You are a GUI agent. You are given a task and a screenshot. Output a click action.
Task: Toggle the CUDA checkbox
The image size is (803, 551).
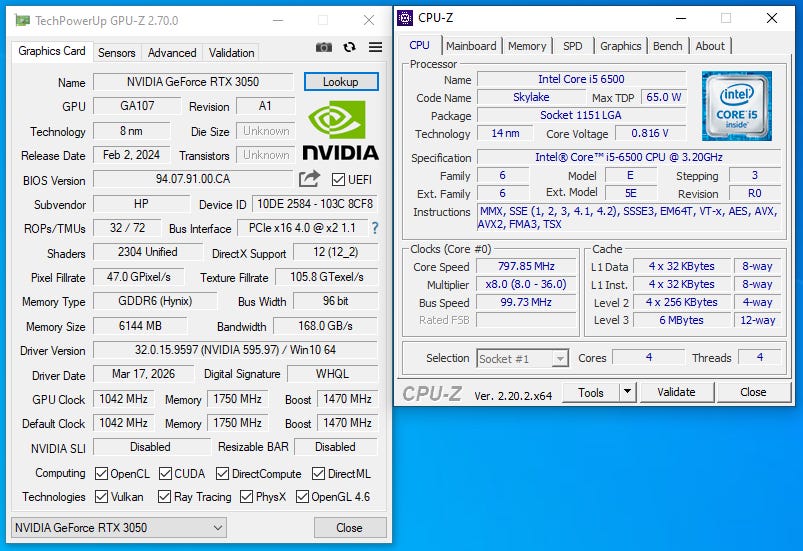(x=165, y=474)
